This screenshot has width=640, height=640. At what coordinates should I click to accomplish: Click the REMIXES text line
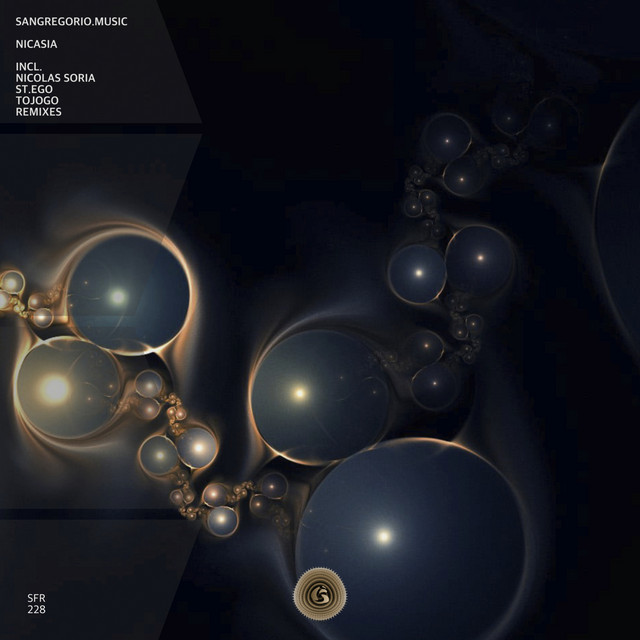(x=39, y=113)
